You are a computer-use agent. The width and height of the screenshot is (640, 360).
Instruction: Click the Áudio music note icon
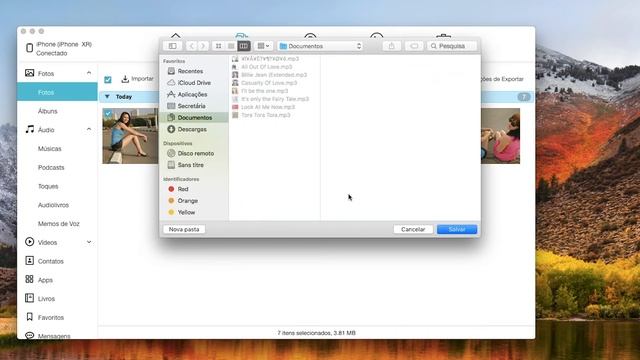(29, 129)
